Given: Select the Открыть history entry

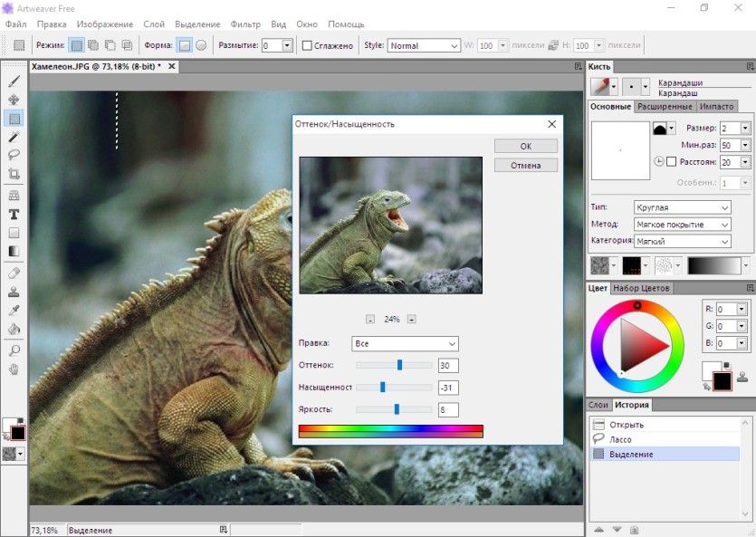Looking at the screenshot, I should point(665,425).
